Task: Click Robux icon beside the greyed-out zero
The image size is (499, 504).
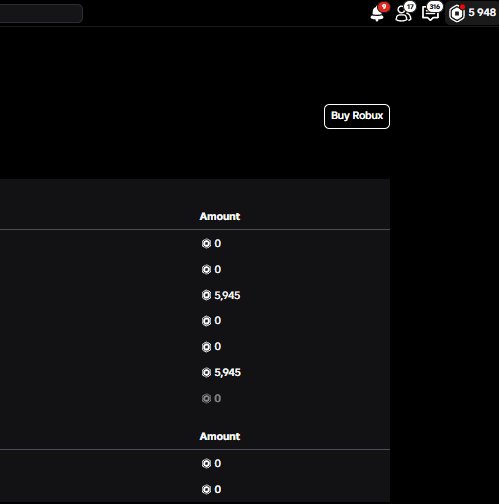Action: pyautogui.click(x=206, y=398)
